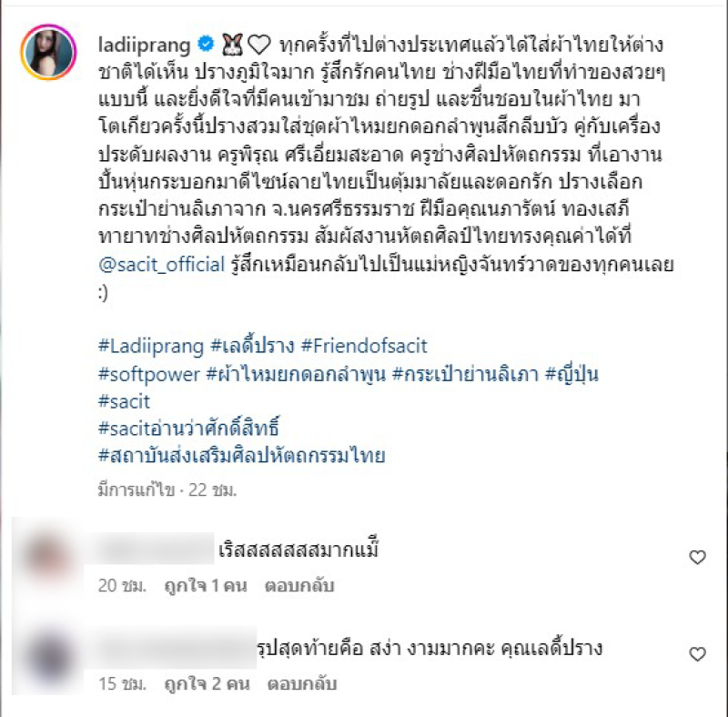This screenshot has height=717, width=728.
Task: Open the #กระเป๋าย่านลิเภา hashtag
Action: (465, 374)
